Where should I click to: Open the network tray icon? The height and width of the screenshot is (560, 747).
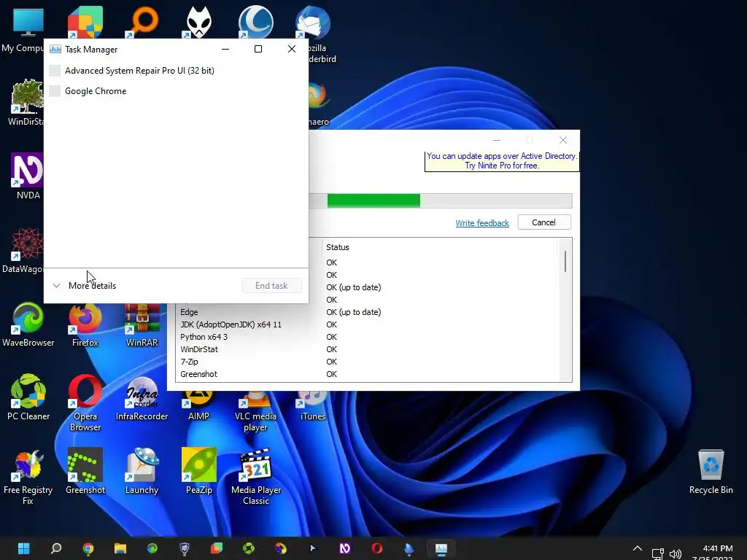658,553
